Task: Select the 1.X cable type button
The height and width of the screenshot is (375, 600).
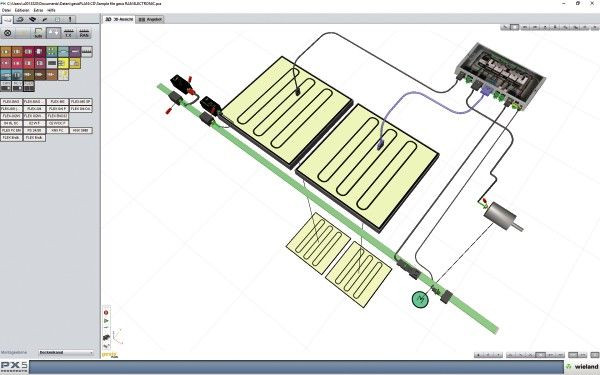Action: pyautogui.click(x=69, y=33)
